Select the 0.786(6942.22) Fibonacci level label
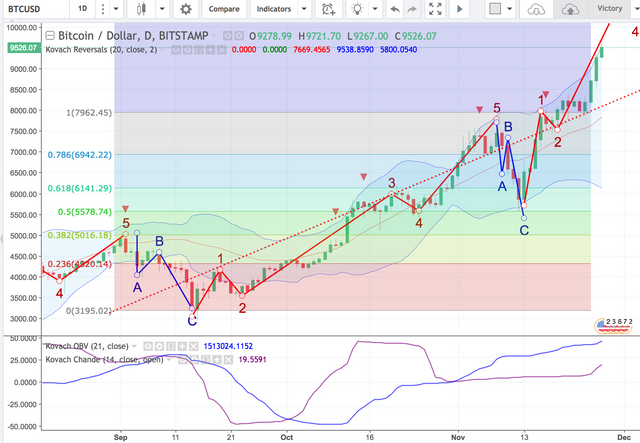Image resolution: width=640 pixels, height=443 pixels. pyautogui.click(x=80, y=155)
